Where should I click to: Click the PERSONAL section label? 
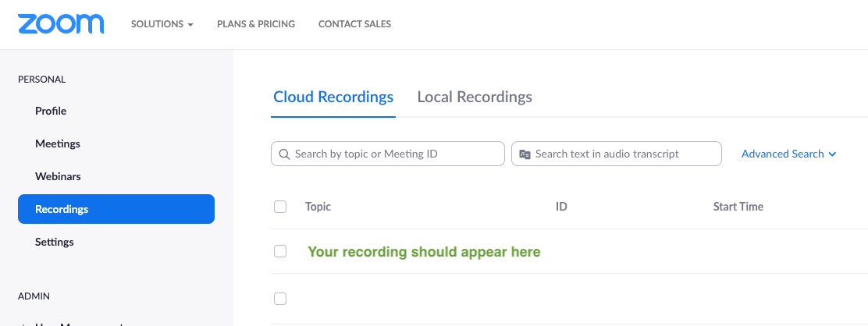click(41, 79)
